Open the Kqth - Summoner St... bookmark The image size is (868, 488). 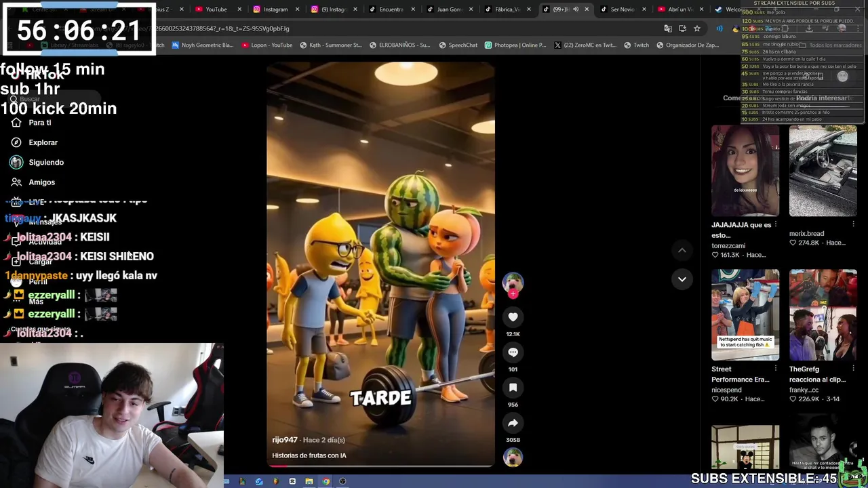tap(330, 45)
